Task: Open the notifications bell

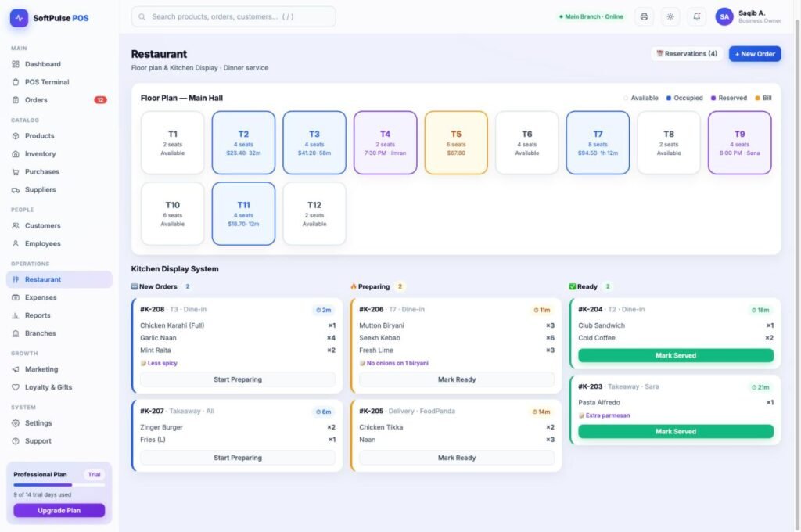Action: point(697,17)
